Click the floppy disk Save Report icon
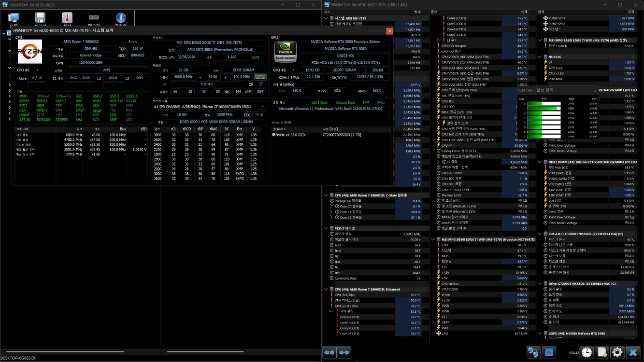 (x=40, y=18)
